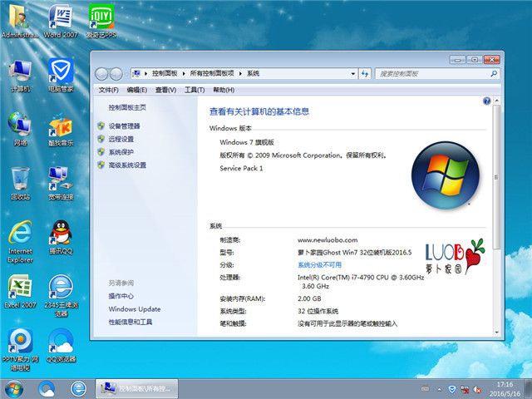The width and height of the screenshot is (532, 399).
Task: Open 设备管理器 (Device Manager) link
Action: pyautogui.click(x=124, y=126)
